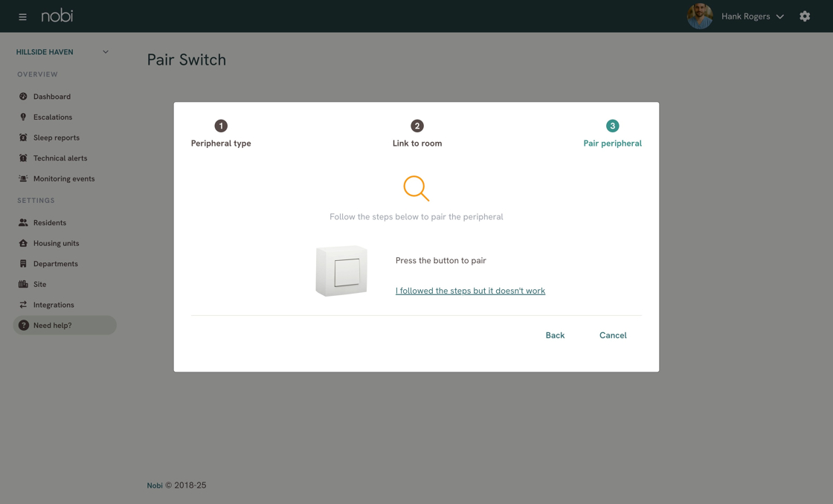
Task: Click the Residents people icon
Action: [x=23, y=222]
